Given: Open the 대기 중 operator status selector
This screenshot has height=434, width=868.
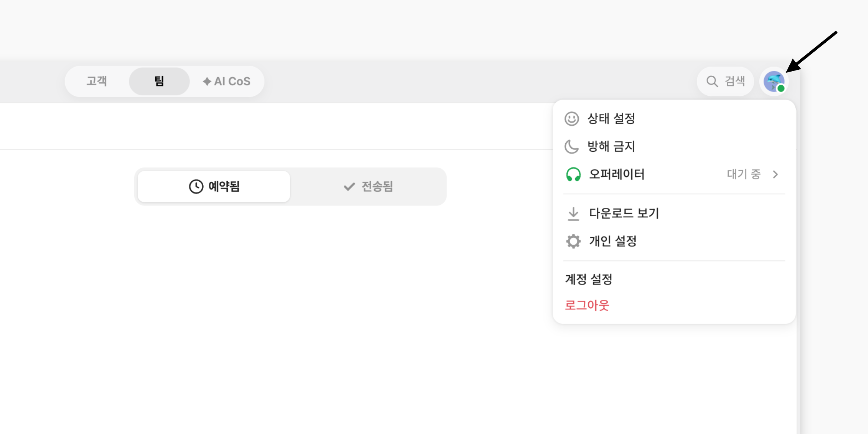Looking at the screenshot, I should pyautogui.click(x=743, y=174).
